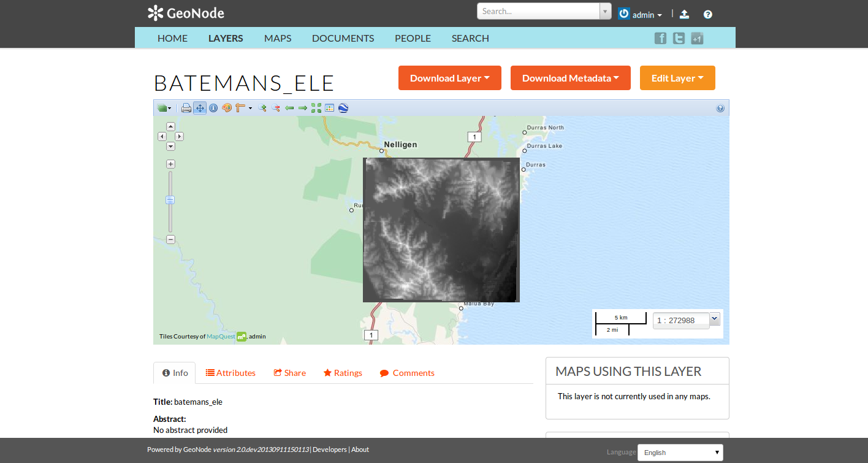Image resolution: width=868 pixels, height=463 pixels.
Task: Open the Language English dropdown
Action: click(680, 453)
